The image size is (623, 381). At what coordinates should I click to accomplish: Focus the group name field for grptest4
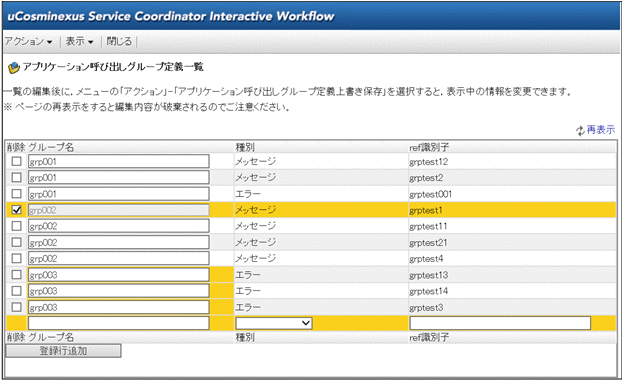click(x=118, y=259)
